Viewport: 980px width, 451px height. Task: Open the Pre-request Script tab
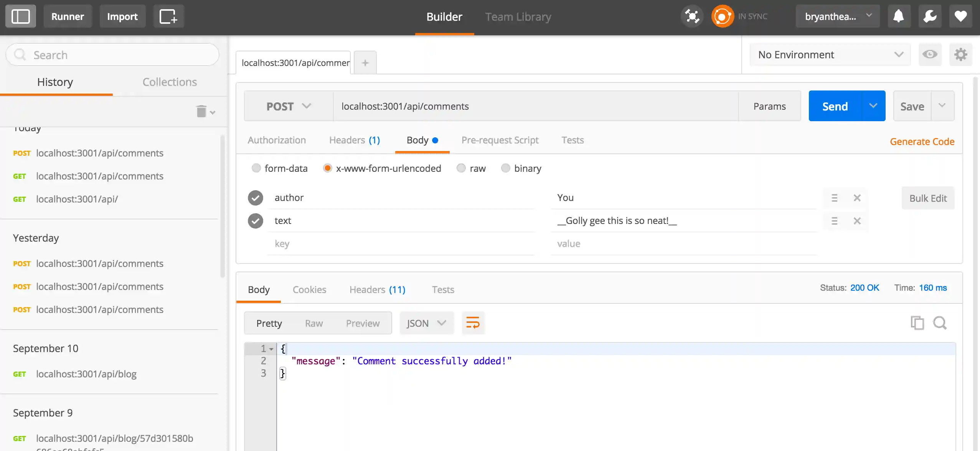[500, 140]
